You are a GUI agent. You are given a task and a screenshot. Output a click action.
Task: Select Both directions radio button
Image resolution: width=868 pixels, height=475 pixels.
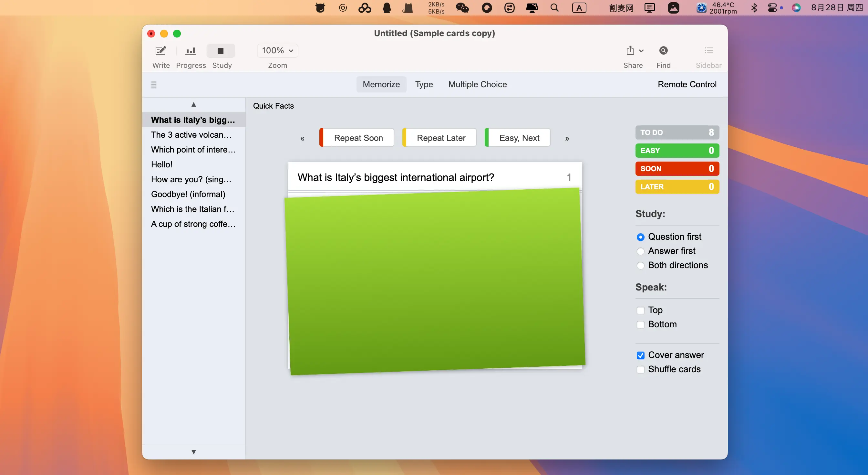click(641, 265)
